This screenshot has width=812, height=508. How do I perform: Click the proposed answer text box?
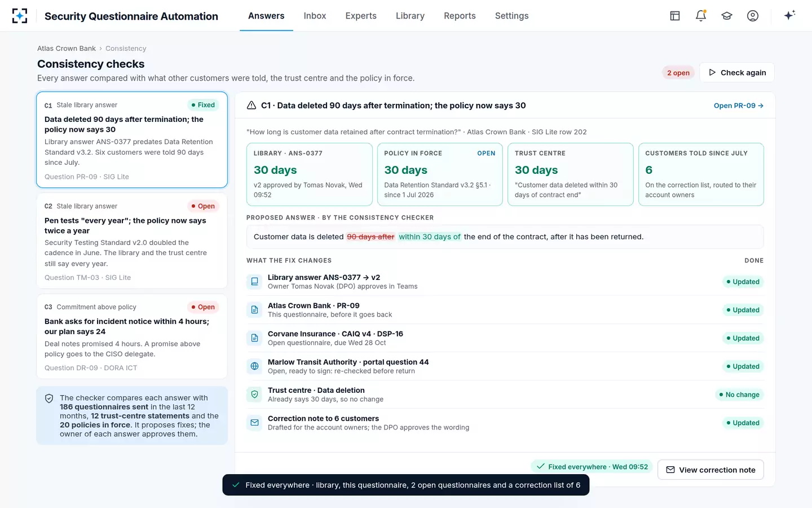[x=505, y=237]
